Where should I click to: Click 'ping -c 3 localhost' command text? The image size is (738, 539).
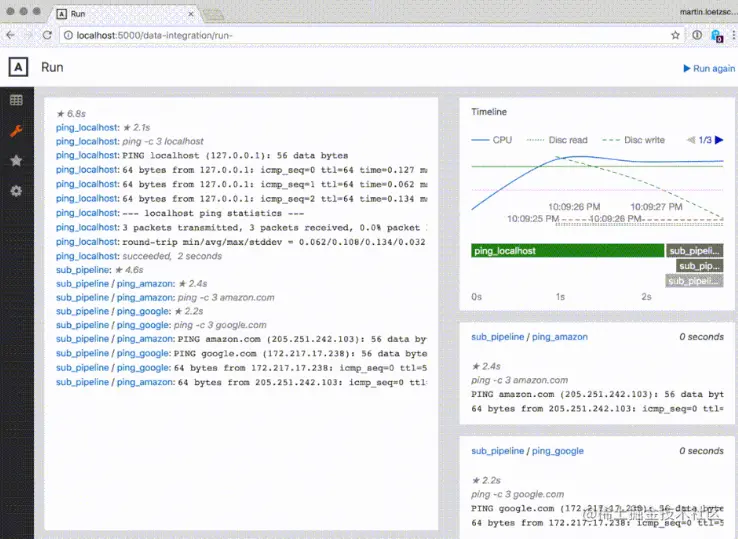click(163, 141)
